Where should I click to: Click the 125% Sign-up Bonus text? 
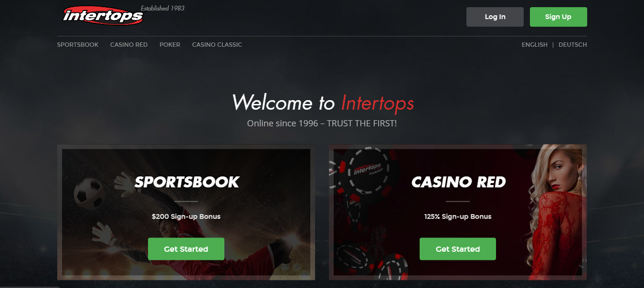[x=458, y=216]
